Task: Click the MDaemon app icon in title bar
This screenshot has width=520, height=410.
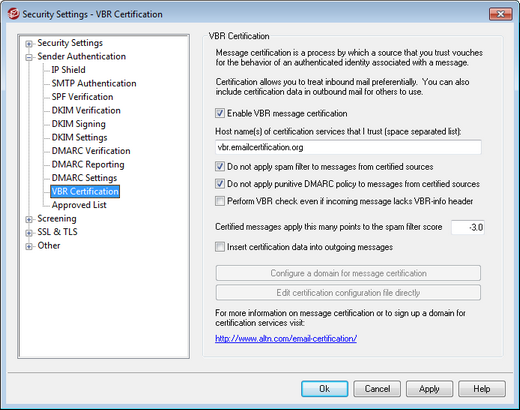Action: point(14,14)
